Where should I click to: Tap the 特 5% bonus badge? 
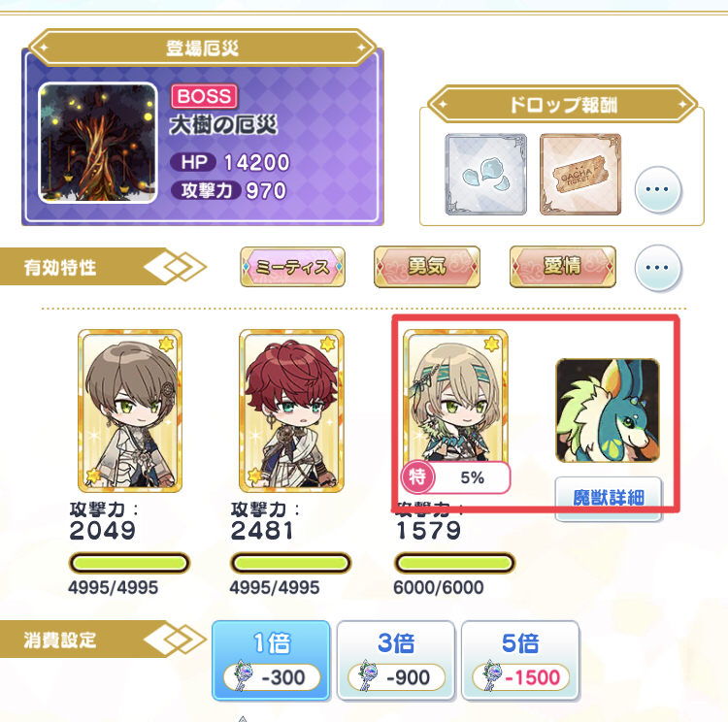[x=455, y=477]
